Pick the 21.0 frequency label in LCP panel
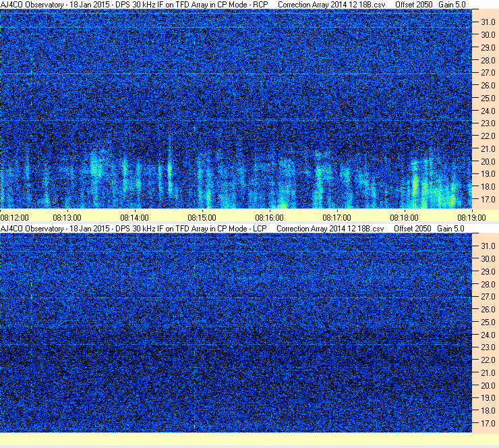 pyautogui.click(x=488, y=372)
